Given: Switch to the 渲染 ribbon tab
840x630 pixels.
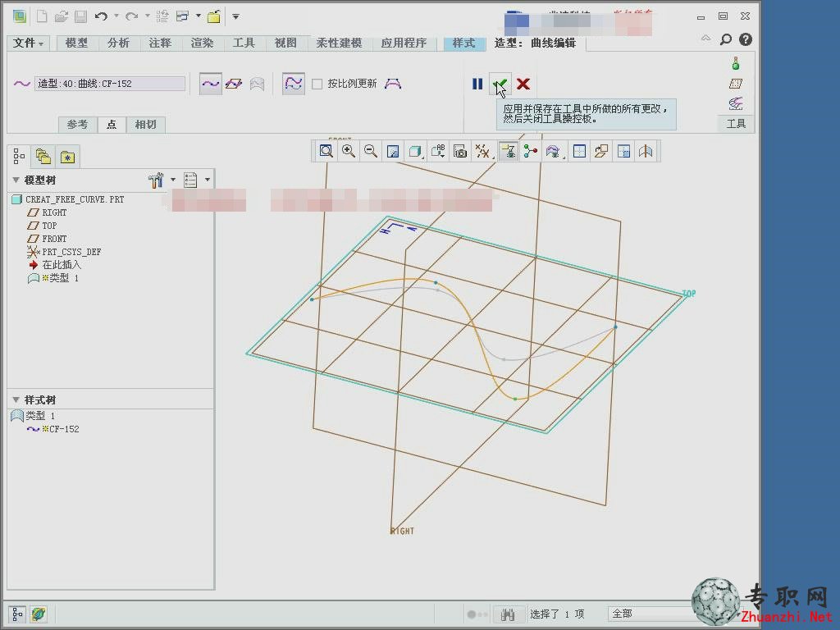Looking at the screenshot, I should (x=202, y=43).
